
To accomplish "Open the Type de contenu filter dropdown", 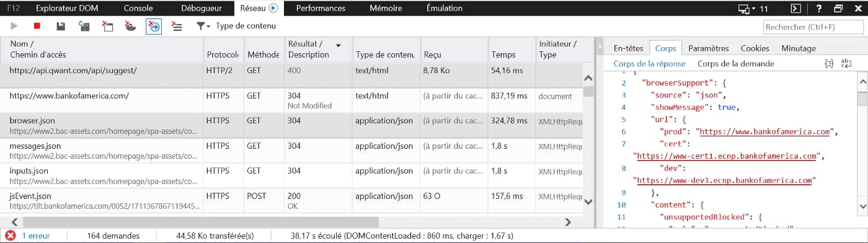I will pos(236,26).
